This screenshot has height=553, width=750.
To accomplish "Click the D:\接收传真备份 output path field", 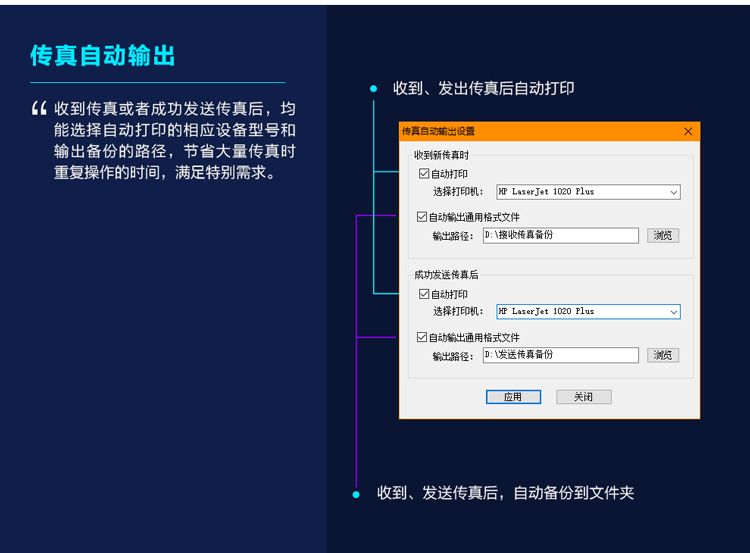I will pos(561,235).
